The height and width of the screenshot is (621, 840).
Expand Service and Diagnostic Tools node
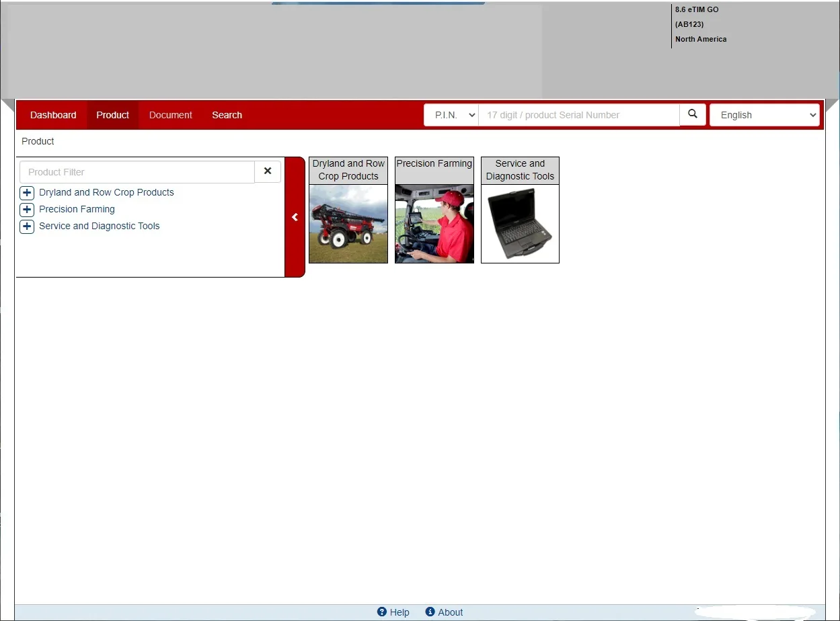[x=27, y=226]
